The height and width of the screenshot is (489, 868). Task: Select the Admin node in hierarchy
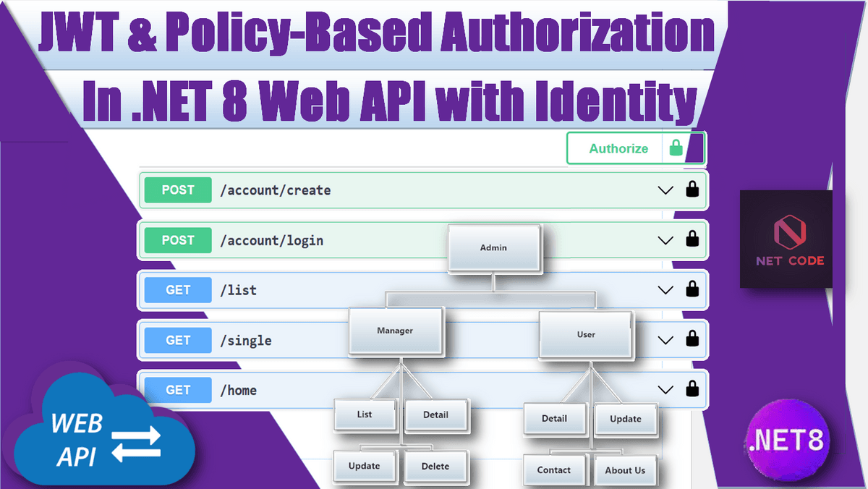(x=493, y=248)
